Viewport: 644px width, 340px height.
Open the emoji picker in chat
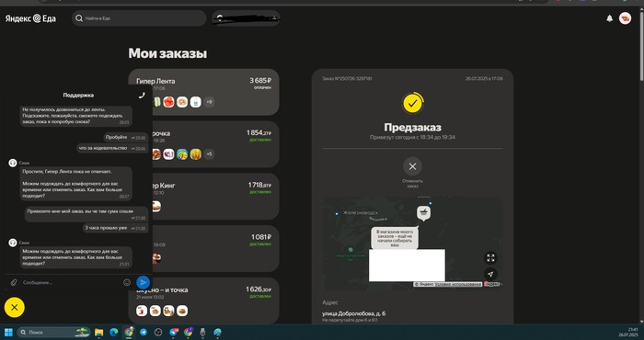click(x=127, y=283)
